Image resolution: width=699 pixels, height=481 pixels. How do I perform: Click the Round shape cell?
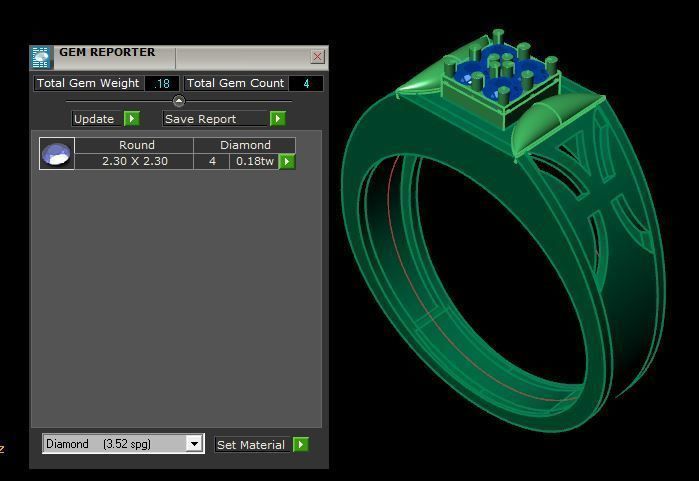134,145
